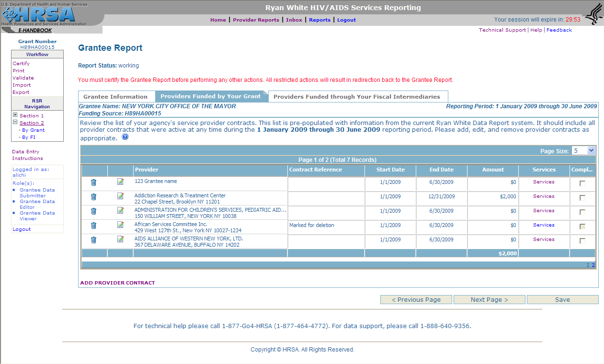Check Complete box for AIDS ALLIANCE row
Screen dimensions: 604x364
coord(582,241)
